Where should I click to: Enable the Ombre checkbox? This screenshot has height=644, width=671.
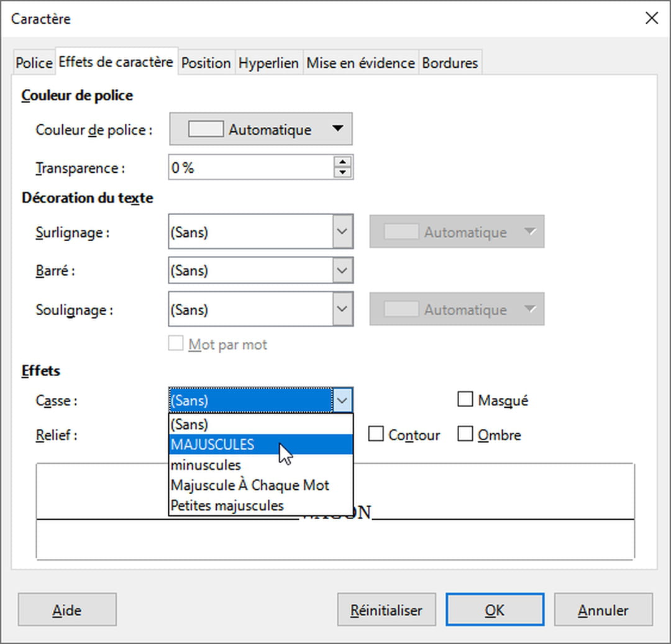point(465,435)
